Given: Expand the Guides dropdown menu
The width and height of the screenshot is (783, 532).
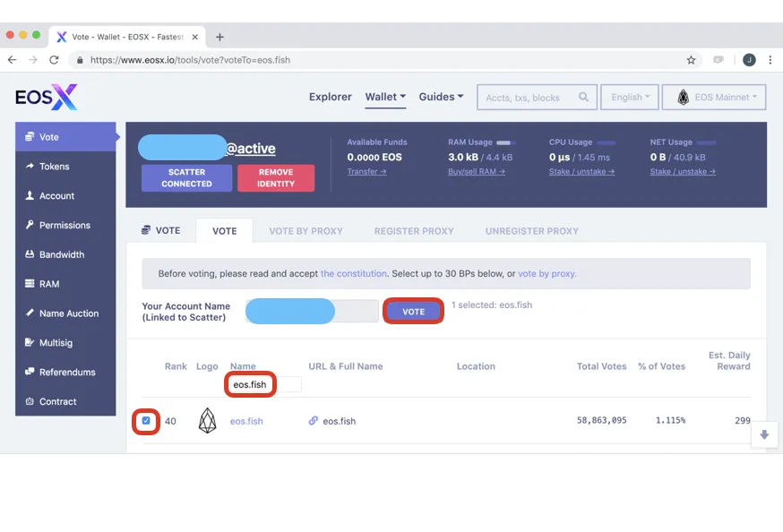Looking at the screenshot, I should [441, 97].
